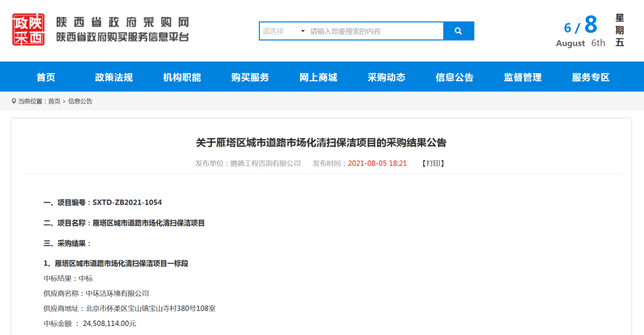
Task: Open 监督管理 in the navigation bar
Action: (x=522, y=77)
